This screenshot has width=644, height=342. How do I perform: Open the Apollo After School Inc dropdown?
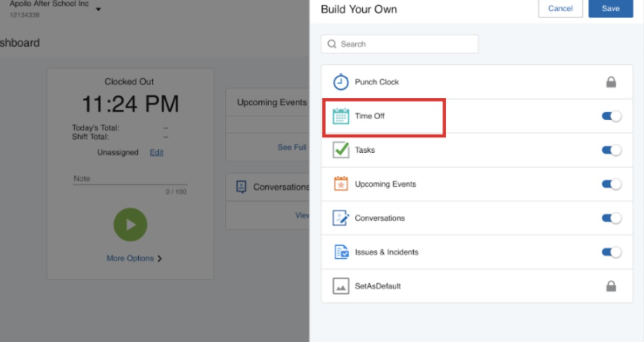98,9
